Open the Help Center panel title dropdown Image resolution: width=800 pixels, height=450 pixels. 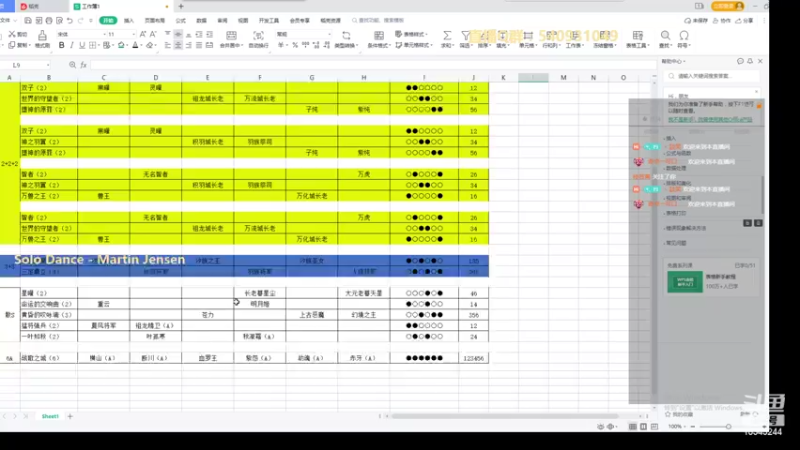(x=673, y=61)
